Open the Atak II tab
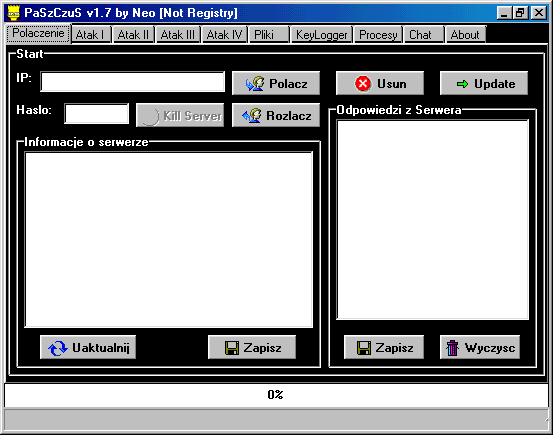Viewport: 553px width, 435px height. (133, 35)
